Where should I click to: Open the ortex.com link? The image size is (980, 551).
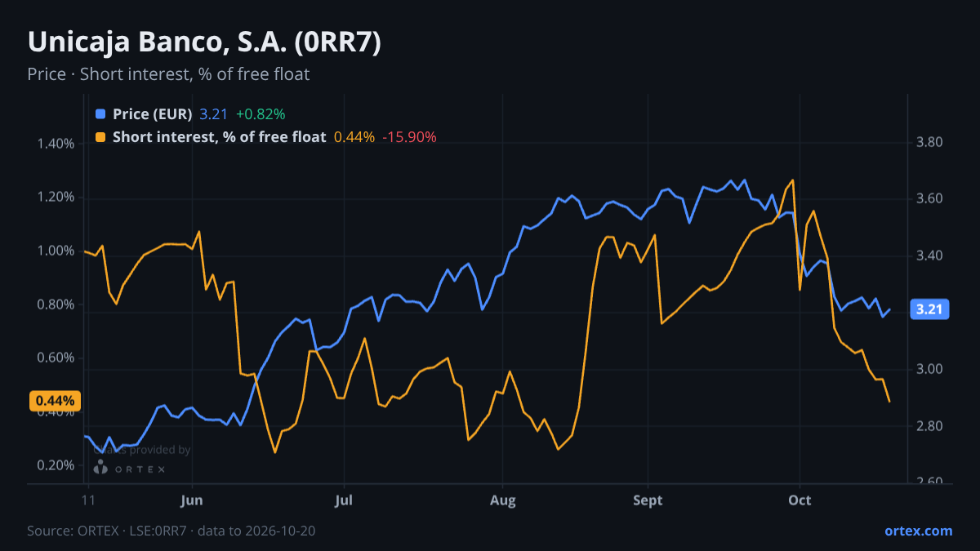coord(918,531)
